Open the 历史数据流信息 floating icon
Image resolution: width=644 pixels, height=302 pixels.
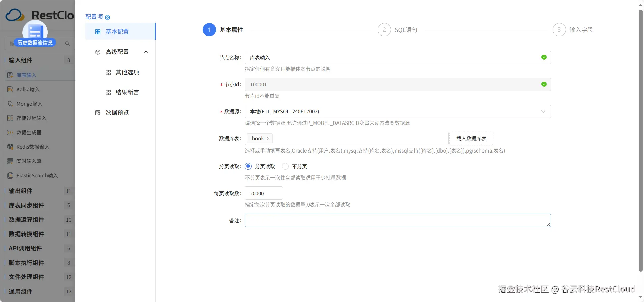pos(35,32)
